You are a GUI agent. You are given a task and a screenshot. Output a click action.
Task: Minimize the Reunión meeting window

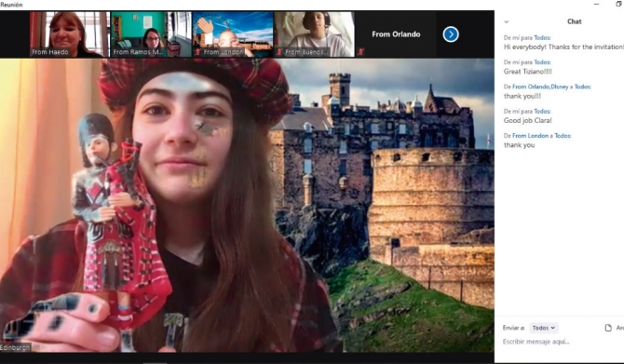[x=596, y=4]
